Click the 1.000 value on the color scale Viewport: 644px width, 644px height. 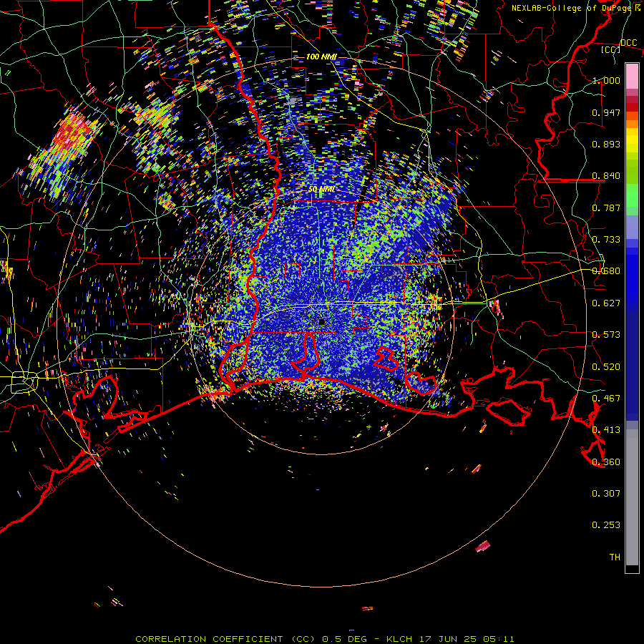pyautogui.click(x=606, y=80)
